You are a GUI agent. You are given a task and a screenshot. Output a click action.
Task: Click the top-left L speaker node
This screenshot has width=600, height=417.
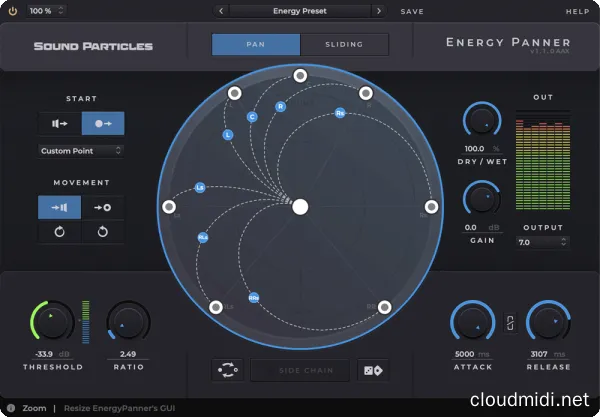click(235, 93)
